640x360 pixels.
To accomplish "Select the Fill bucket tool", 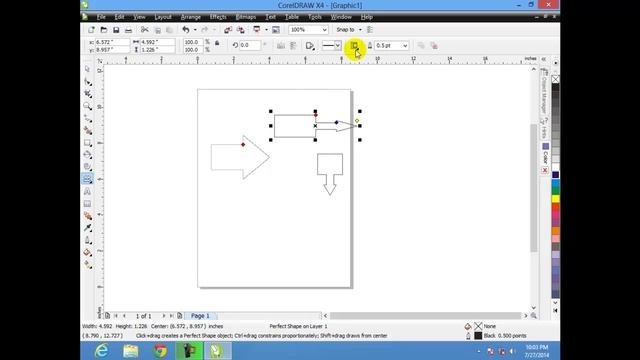I will pos(87,253).
